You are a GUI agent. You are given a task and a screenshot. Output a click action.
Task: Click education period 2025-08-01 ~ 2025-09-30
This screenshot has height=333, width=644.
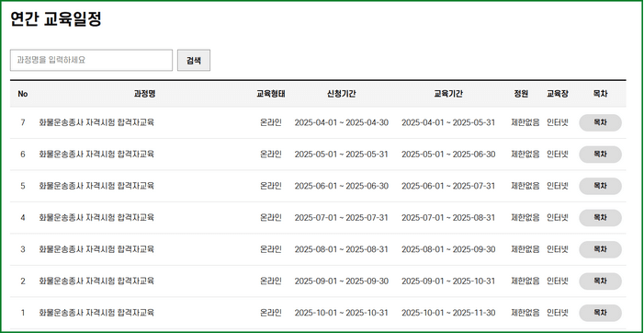[448, 249]
